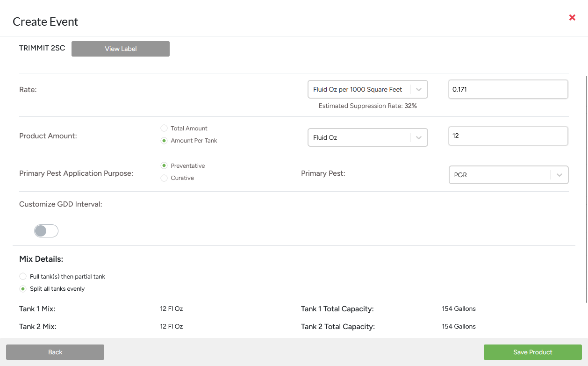Screen dimensions: 588x366
Task: Open the Primary Pest PGR dropdown
Action: 499,175
